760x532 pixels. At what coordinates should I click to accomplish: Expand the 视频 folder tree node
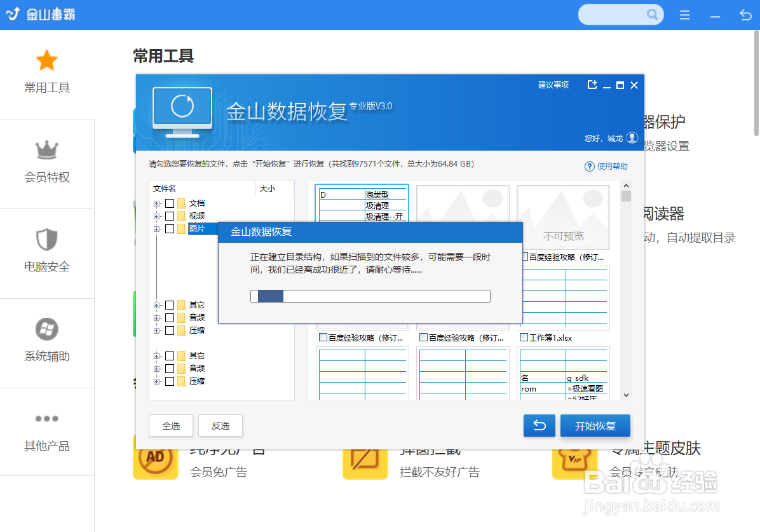click(x=156, y=215)
